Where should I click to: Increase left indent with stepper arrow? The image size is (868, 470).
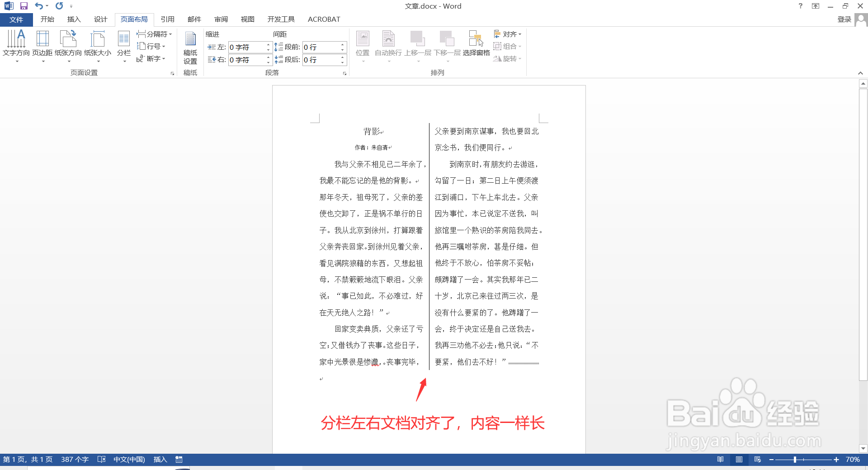tap(268, 45)
